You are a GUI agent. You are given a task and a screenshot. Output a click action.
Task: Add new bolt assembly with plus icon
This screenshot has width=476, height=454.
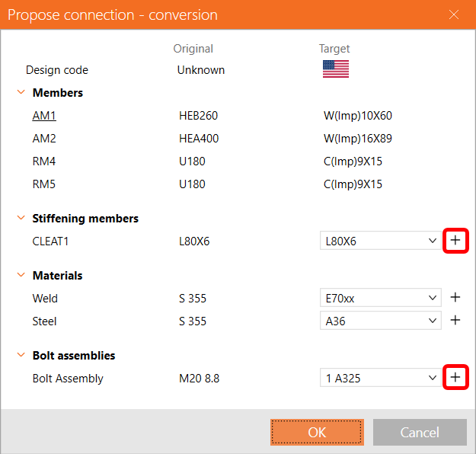click(455, 377)
